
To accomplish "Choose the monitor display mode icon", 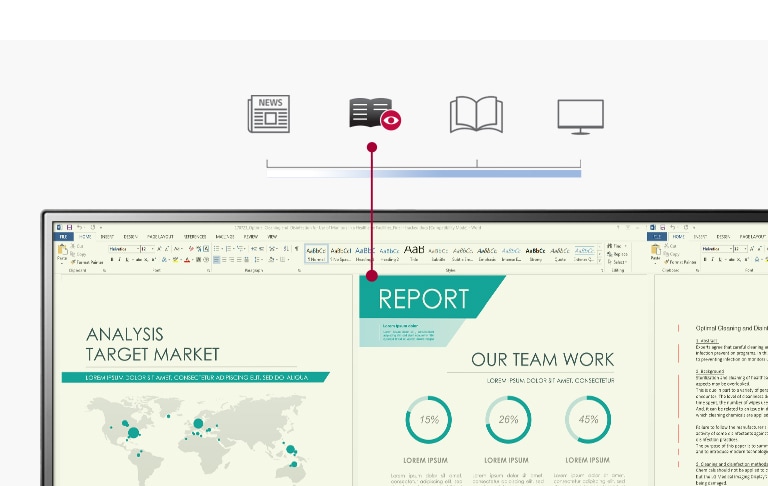I will (580, 116).
